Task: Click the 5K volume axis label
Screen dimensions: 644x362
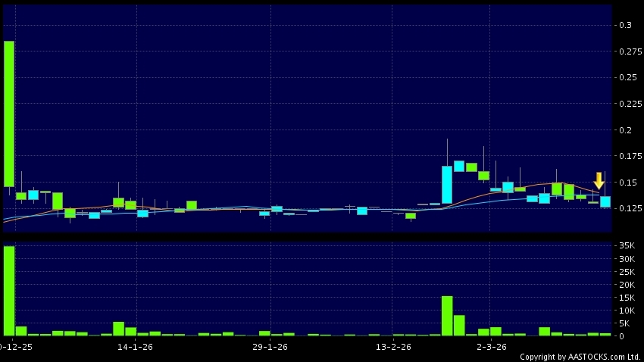Action: 625,323
